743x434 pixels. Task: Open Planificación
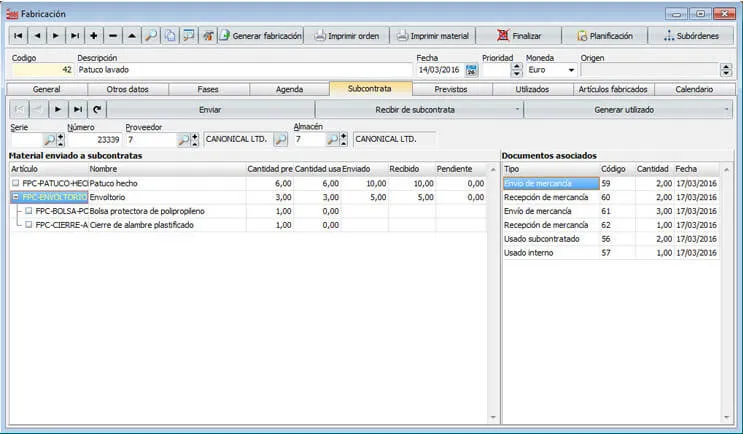pos(605,36)
